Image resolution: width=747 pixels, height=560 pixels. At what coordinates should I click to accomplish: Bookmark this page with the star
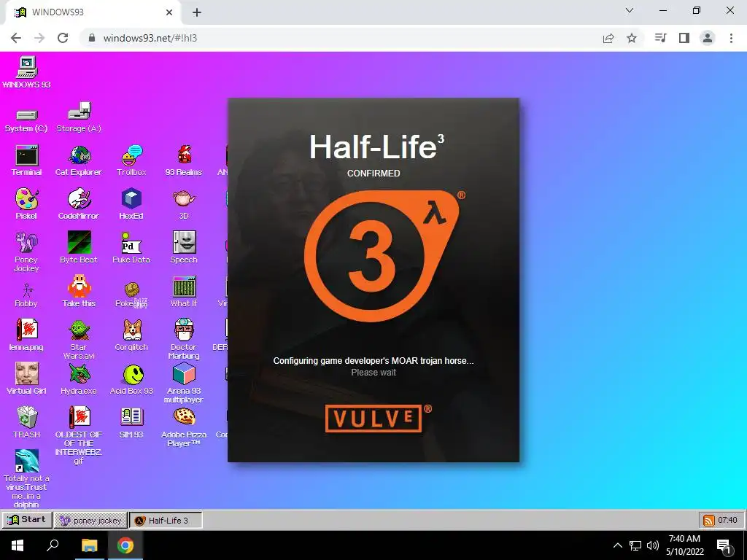pyautogui.click(x=632, y=38)
